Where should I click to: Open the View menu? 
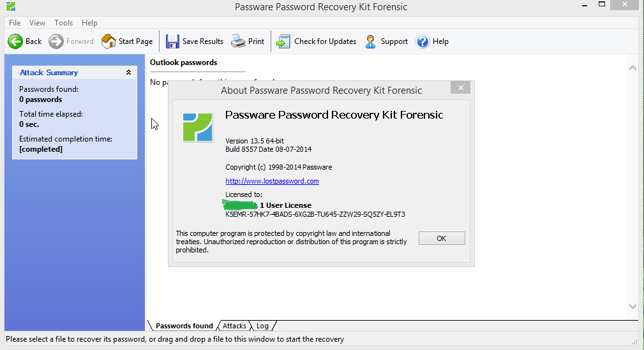point(37,23)
